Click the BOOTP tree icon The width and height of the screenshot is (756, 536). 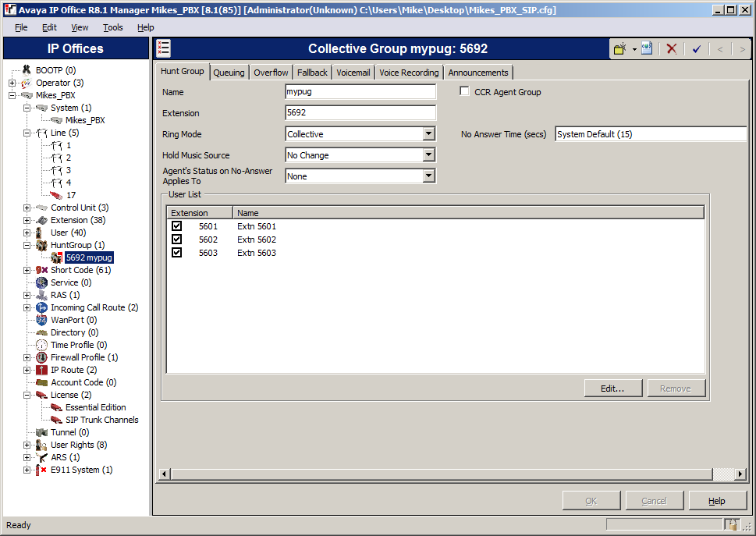[x=27, y=70]
